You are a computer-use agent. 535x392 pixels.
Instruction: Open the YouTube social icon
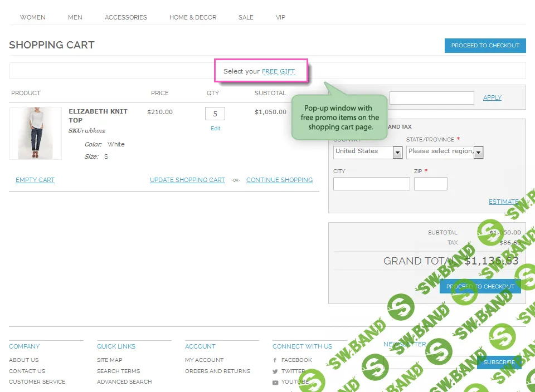(275, 383)
